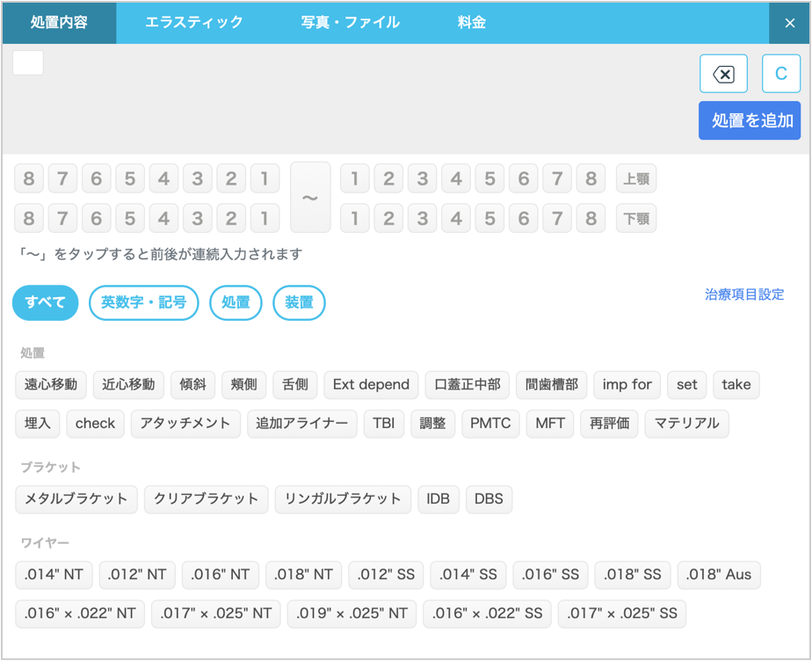This screenshot has height=661, width=812.
Task: Click the empty white input box
Action: pos(28,62)
